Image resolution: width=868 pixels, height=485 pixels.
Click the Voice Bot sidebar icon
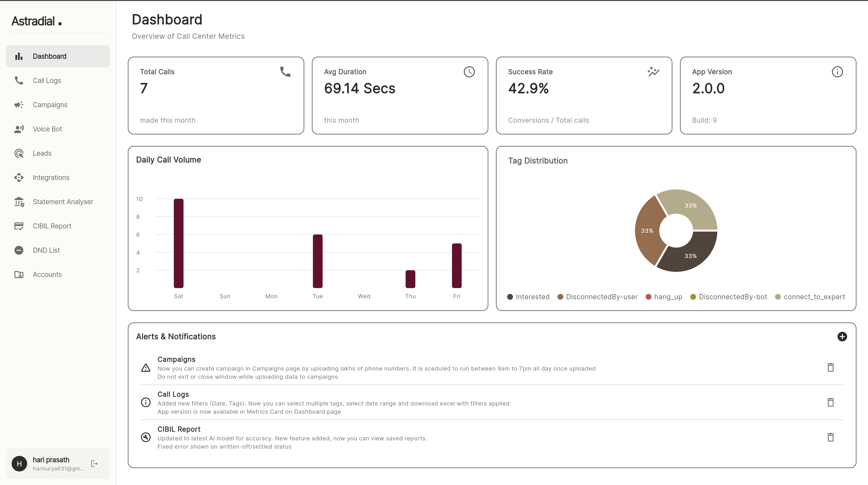tap(19, 129)
